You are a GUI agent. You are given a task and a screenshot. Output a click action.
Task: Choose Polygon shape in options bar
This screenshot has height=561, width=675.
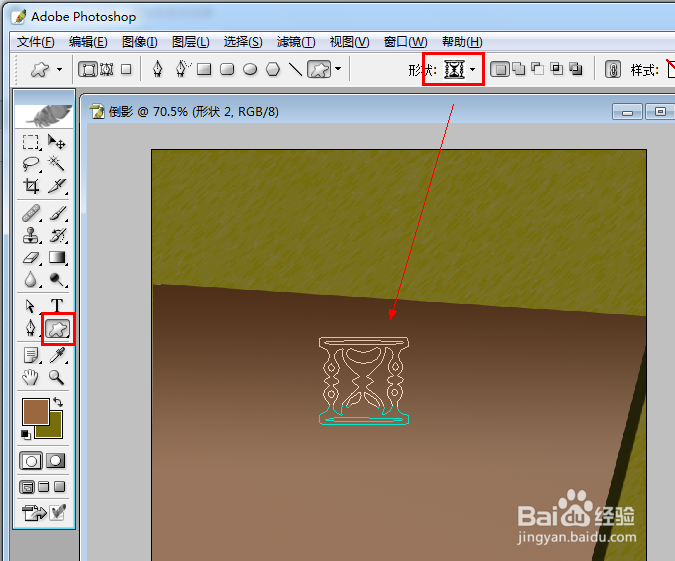(x=273, y=69)
